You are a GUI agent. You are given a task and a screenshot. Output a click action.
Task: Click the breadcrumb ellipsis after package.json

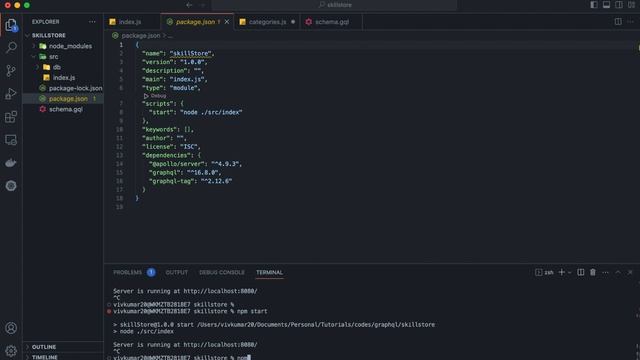pyautogui.click(x=170, y=36)
